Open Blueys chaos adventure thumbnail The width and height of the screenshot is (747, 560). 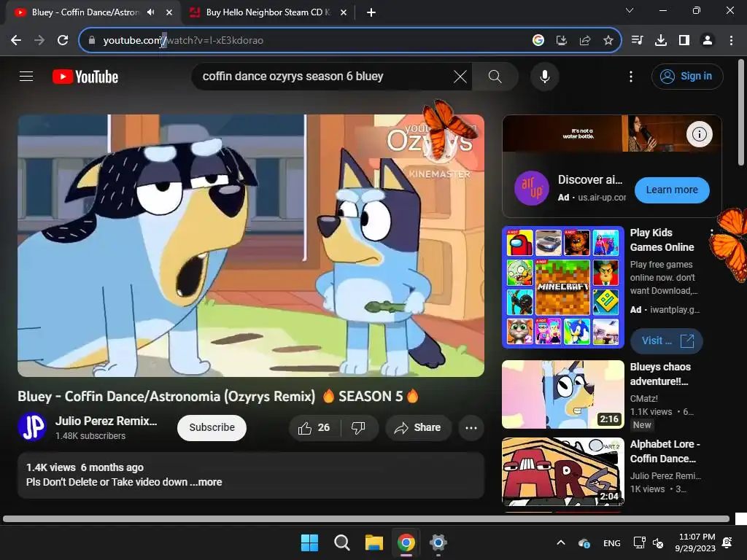click(563, 394)
